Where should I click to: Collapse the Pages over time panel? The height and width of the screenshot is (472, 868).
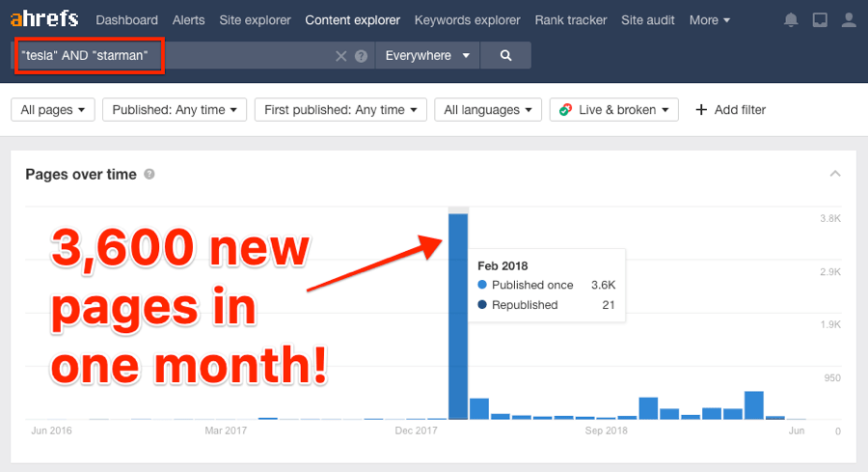pyautogui.click(x=835, y=174)
